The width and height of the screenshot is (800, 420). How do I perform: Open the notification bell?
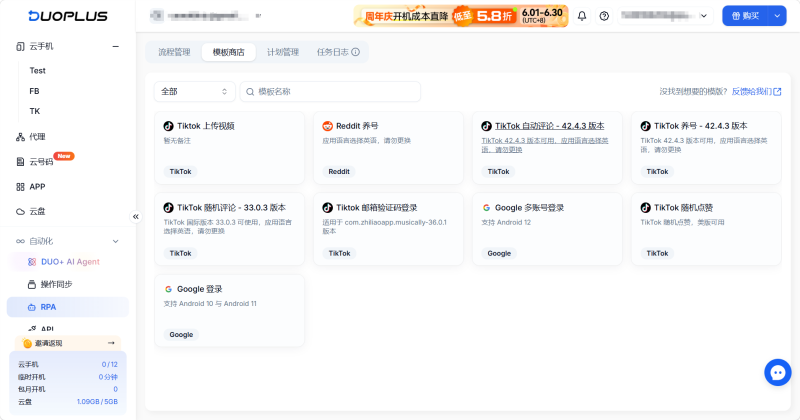coord(582,16)
